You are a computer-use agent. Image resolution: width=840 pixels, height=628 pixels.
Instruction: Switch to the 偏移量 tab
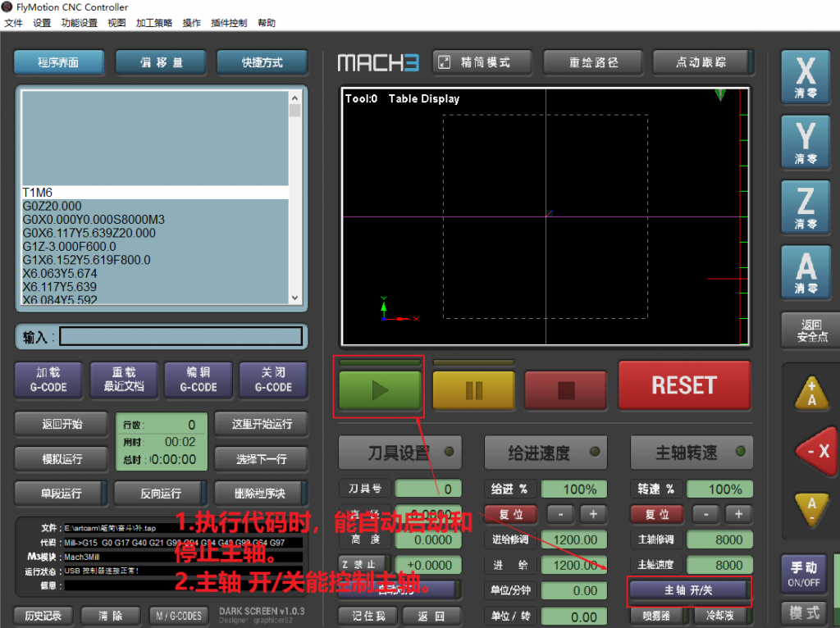[161, 62]
